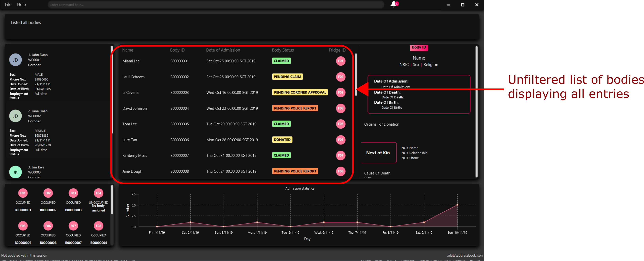The image size is (644, 261).
Task: Click the Name column header
Action: click(128, 50)
